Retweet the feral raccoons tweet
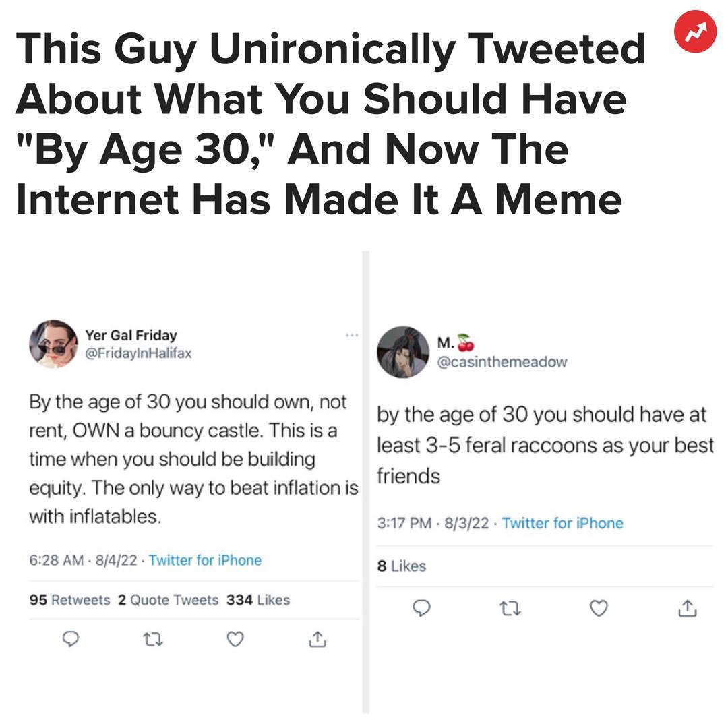The width and height of the screenshot is (728, 728). (x=510, y=609)
